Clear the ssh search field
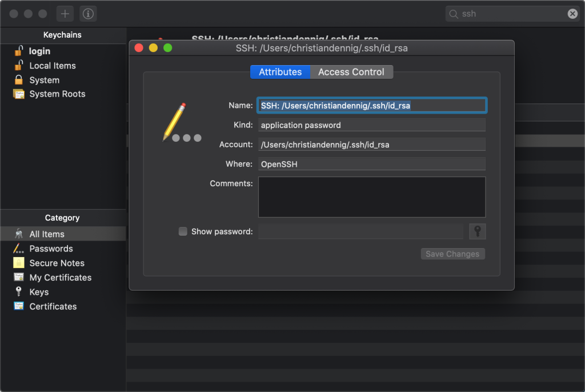The image size is (585, 392). [x=572, y=14]
